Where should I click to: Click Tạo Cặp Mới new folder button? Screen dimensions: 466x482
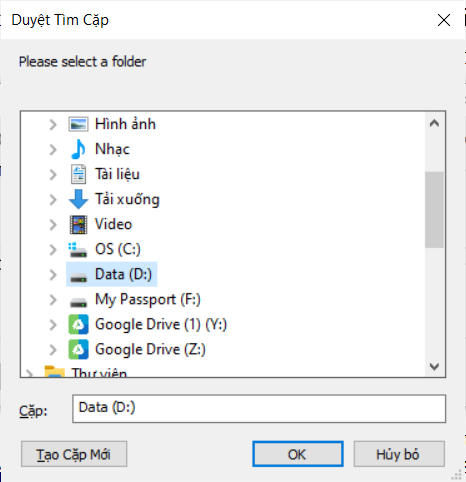pyautogui.click(x=74, y=454)
